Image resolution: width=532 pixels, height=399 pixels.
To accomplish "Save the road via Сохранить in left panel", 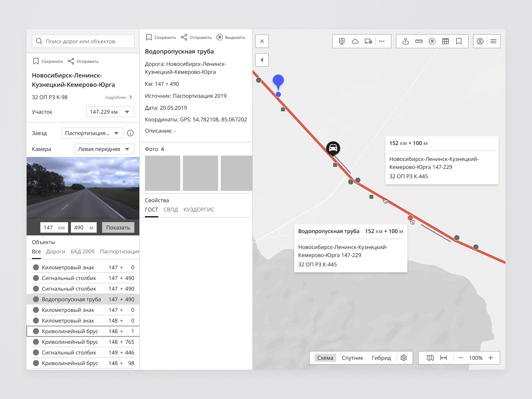I will pos(48,61).
